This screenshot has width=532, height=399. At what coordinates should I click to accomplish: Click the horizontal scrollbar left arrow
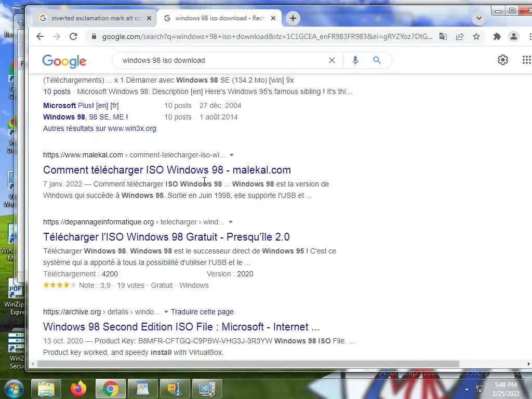[x=33, y=364]
